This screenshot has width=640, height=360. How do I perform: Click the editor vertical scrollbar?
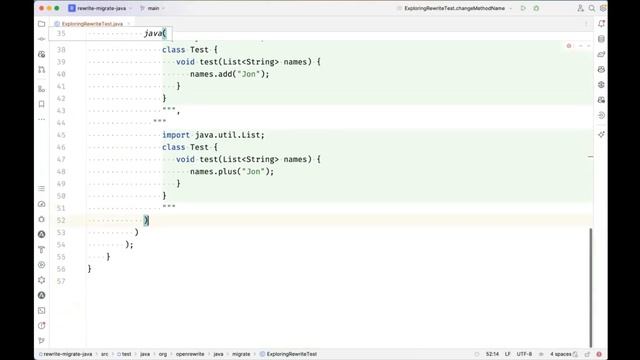coord(591,288)
